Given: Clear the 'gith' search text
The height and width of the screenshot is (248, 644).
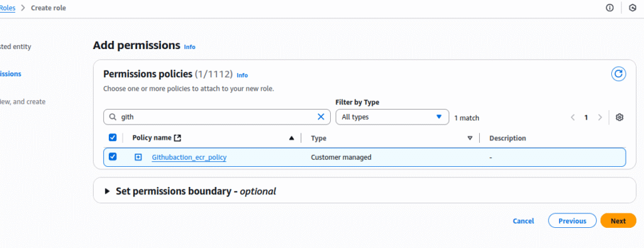Looking at the screenshot, I should tap(321, 117).
